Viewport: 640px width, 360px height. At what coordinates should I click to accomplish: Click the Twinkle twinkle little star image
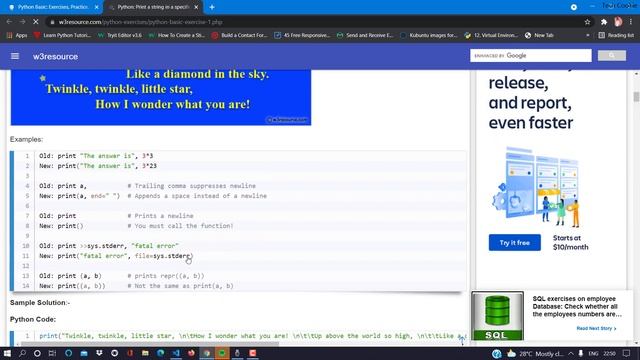[x=161, y=97]
